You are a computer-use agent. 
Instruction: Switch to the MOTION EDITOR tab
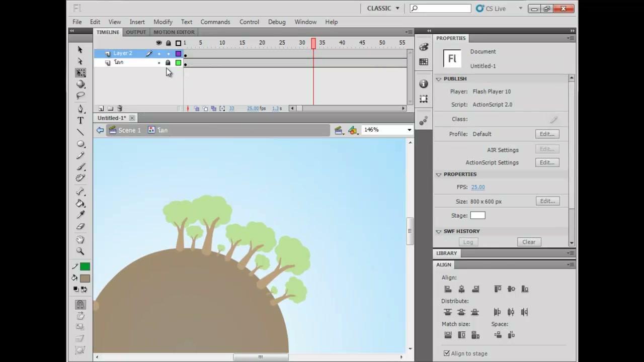click(x=174, y=32)
